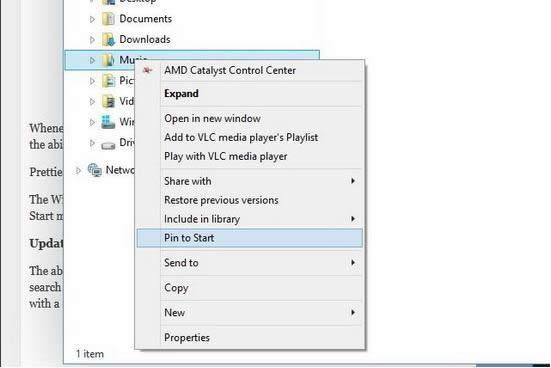Viewport: 551px width, 368px height.
Task: Open the Share with submenu
Action: [x=249, y=181]
